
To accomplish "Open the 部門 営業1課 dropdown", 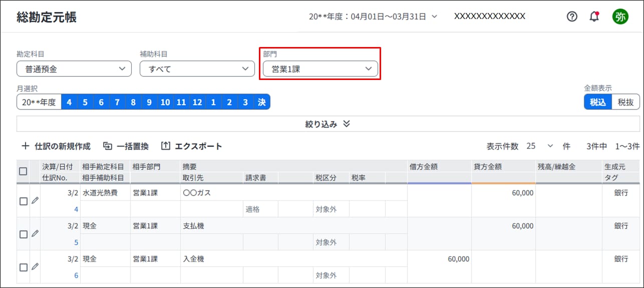I will [320, 69].
